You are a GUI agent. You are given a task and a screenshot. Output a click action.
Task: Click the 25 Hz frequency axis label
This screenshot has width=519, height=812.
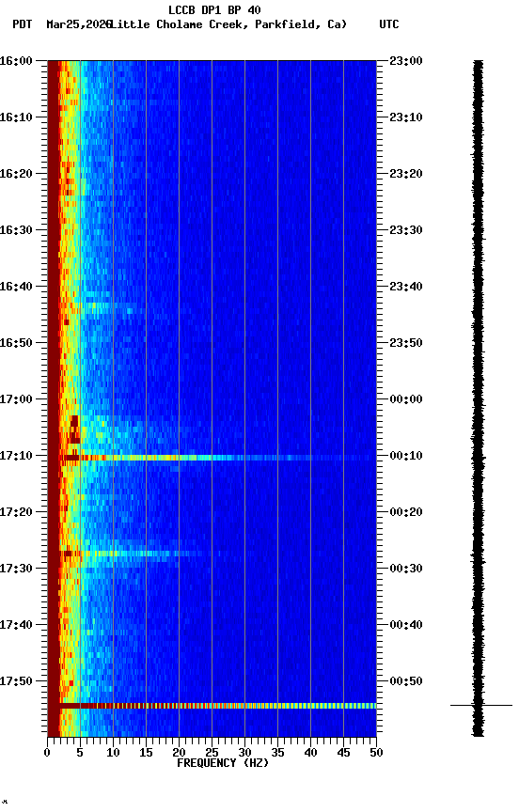pyautogui.click(x=212, y=753)
